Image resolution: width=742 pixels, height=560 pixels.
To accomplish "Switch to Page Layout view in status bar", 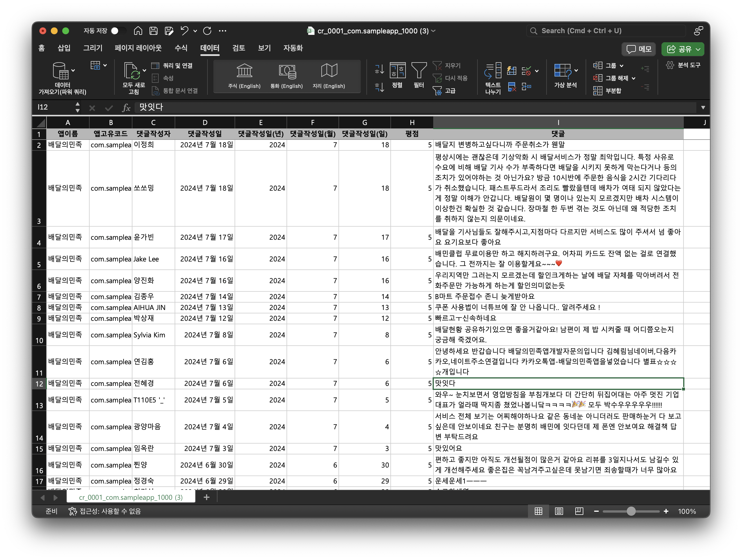I will tap(559, 511).
